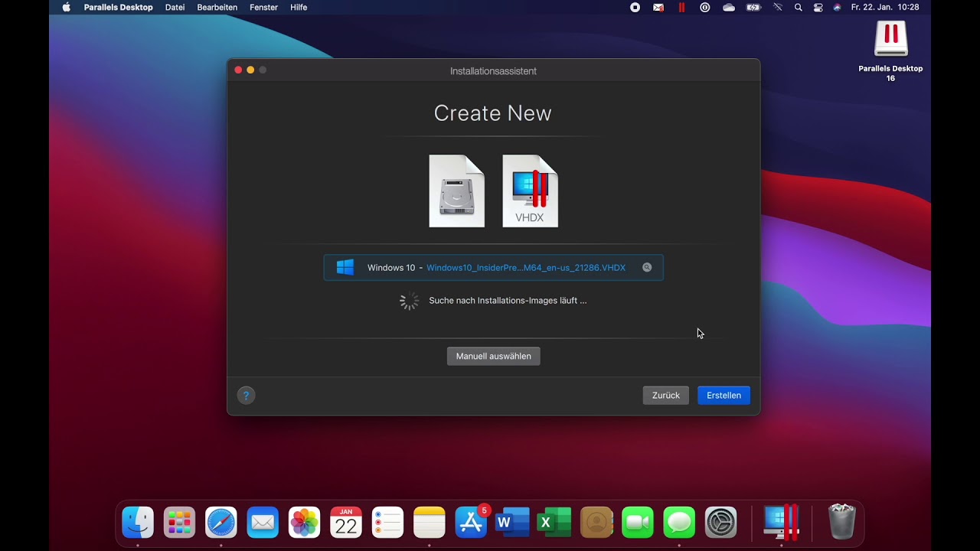This screenshot has width=980, height=551.
Task: Open the cloud status icon in menu bar
Action: 729,8
